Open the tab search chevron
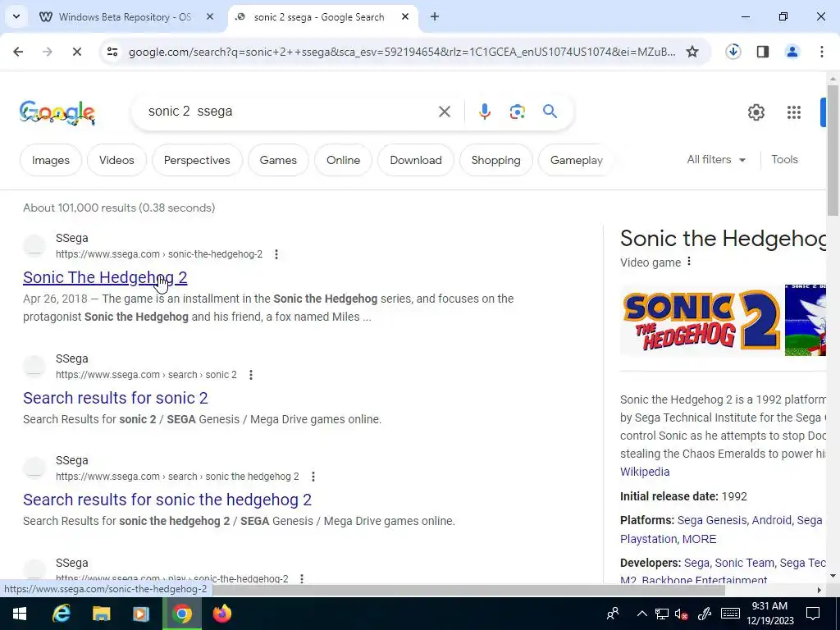Viewport: 840px width, 630px height. click(16, 16)
